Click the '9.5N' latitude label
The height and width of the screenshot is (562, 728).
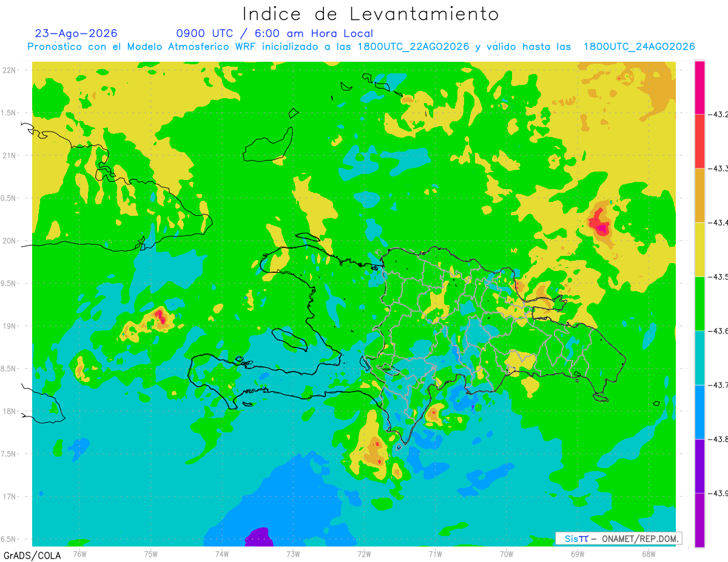[9, 283]
